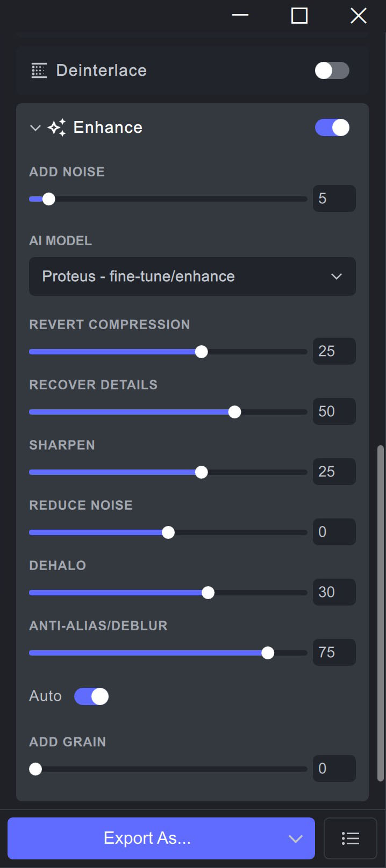
Task: Turn off the Enhance toggle
Action: (332, 127)
